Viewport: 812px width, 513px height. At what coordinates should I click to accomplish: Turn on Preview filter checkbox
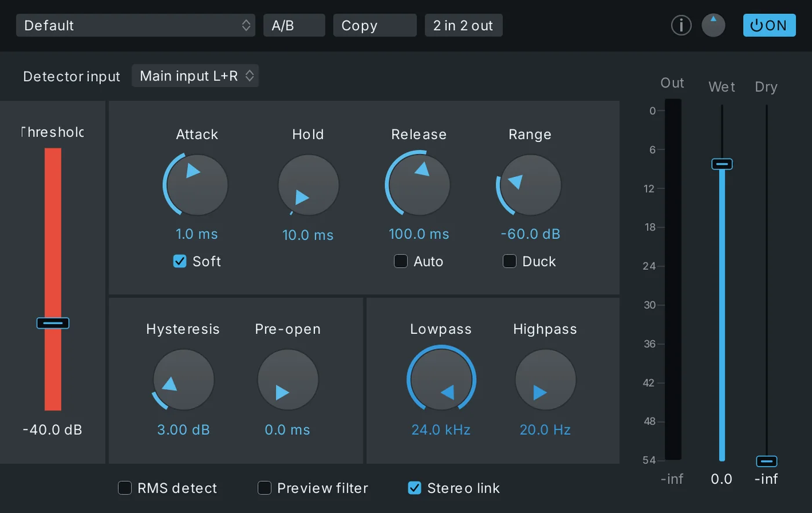coord(264,488)
